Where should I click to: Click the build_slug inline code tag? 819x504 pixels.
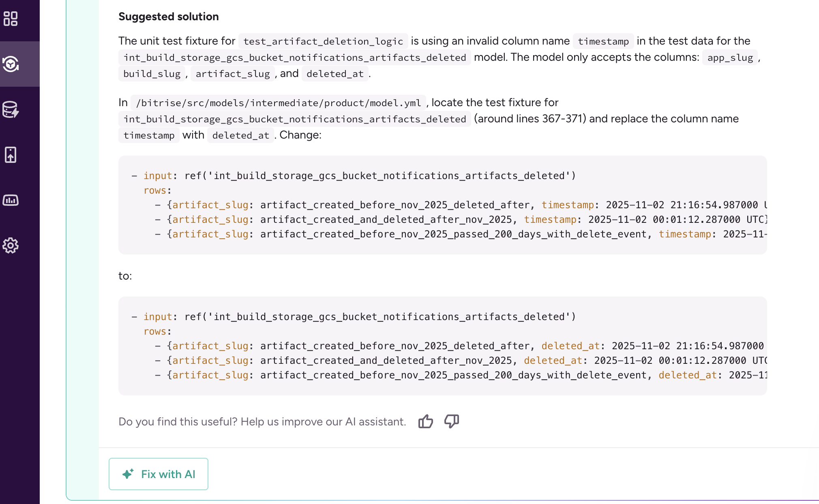(x=152, y=74)
